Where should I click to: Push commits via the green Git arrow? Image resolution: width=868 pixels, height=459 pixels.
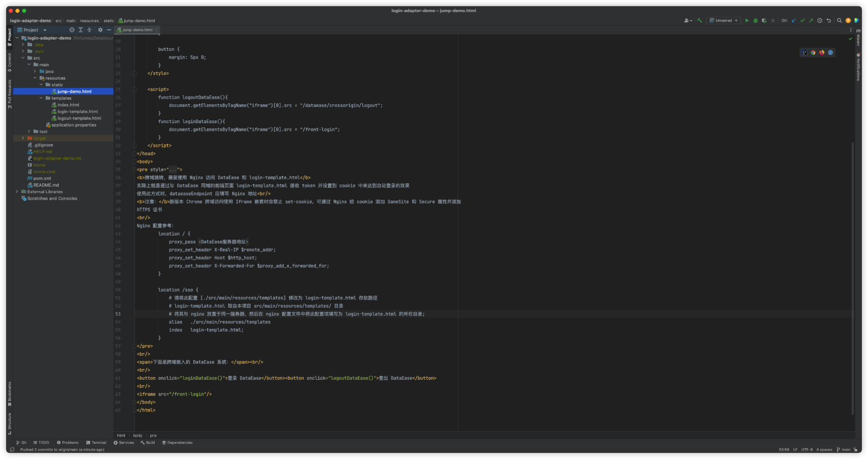click(811, 21)
